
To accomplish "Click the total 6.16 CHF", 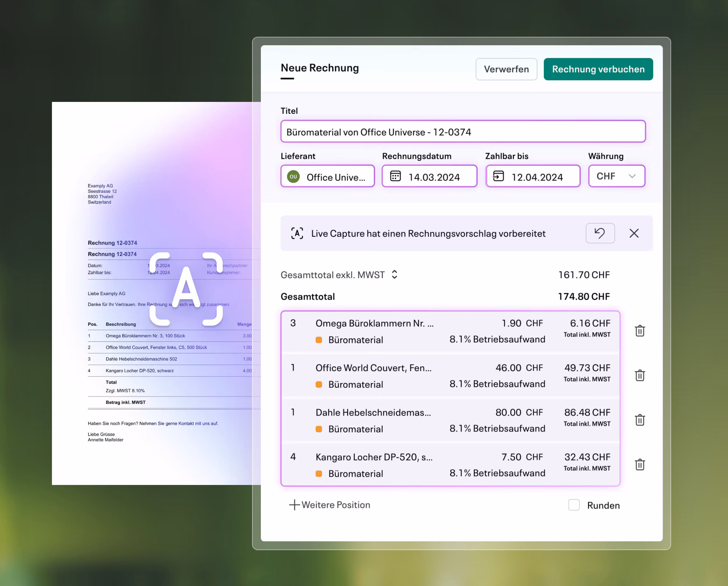I will (x=590, y=324).
